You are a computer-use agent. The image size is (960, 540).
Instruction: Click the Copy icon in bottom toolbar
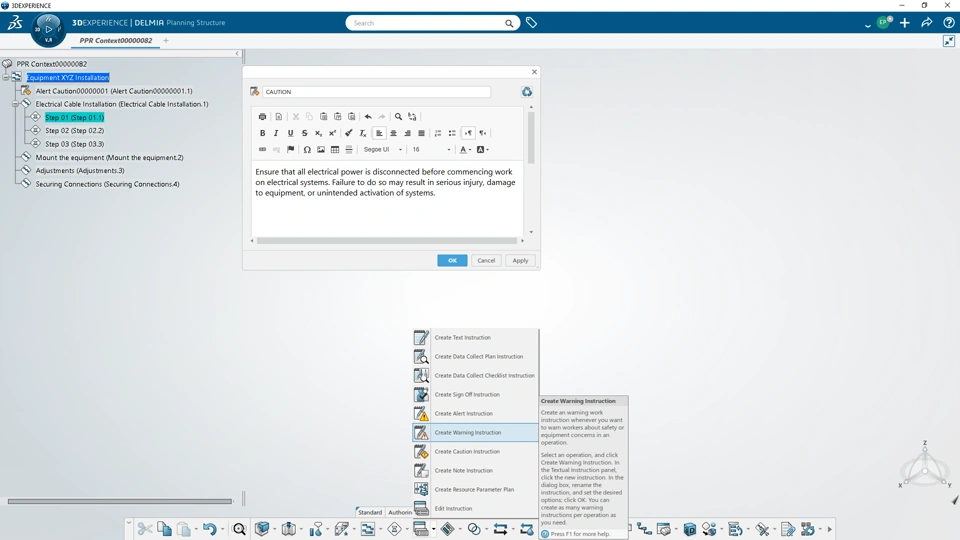tap(164, 528)
